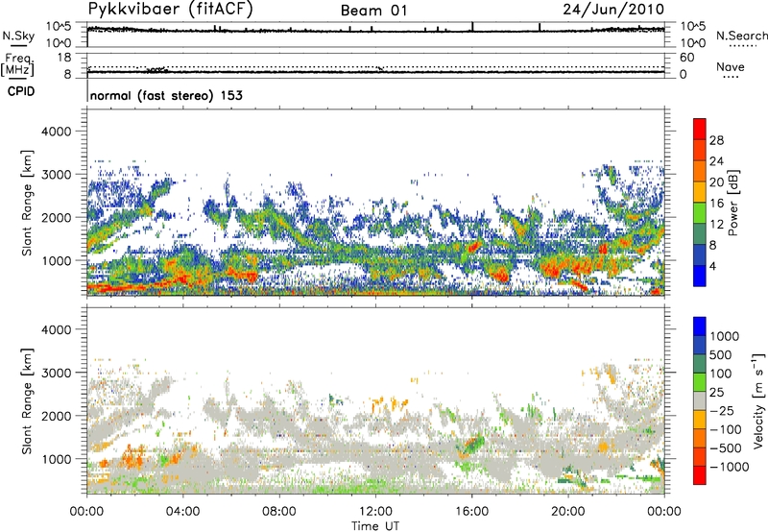The image size is (768, 532).
Task: Click the -500 label on Velocity colorbar
Action: pos(726,447)
